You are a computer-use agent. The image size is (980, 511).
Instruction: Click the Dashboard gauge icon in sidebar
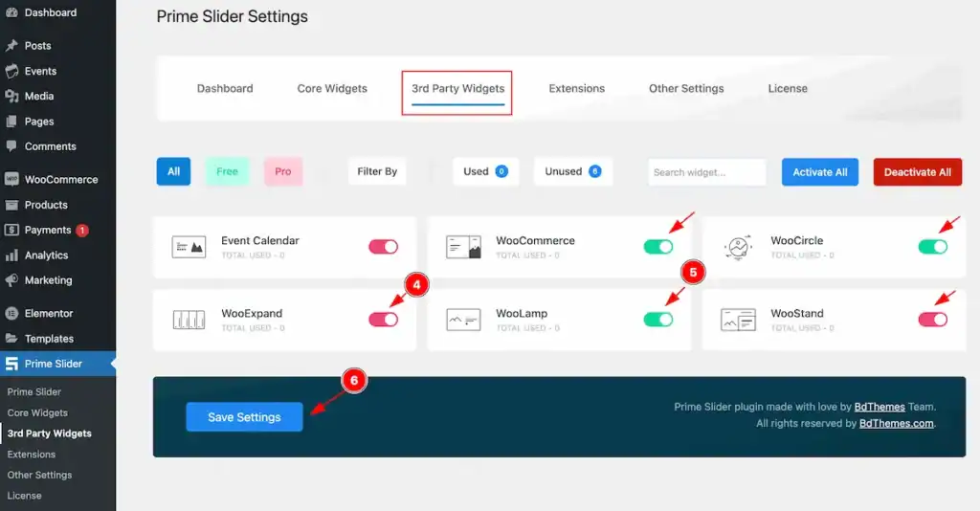(x=11, y=12)
